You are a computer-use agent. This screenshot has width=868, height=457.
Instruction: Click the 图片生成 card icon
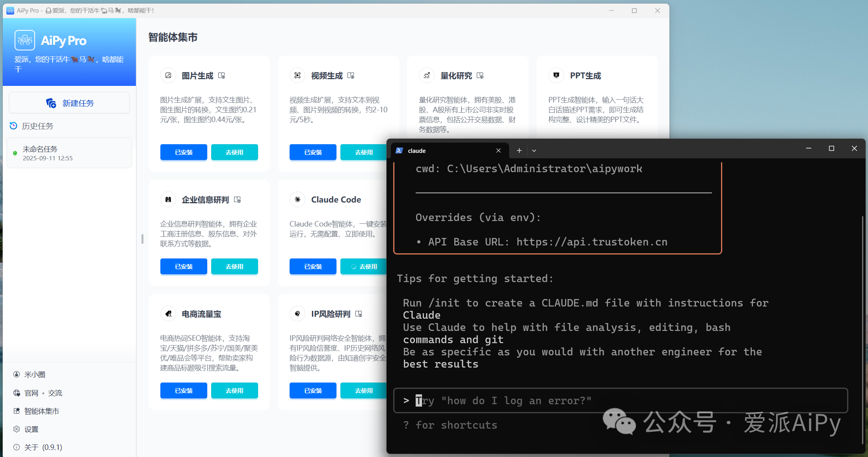[168, 75]
